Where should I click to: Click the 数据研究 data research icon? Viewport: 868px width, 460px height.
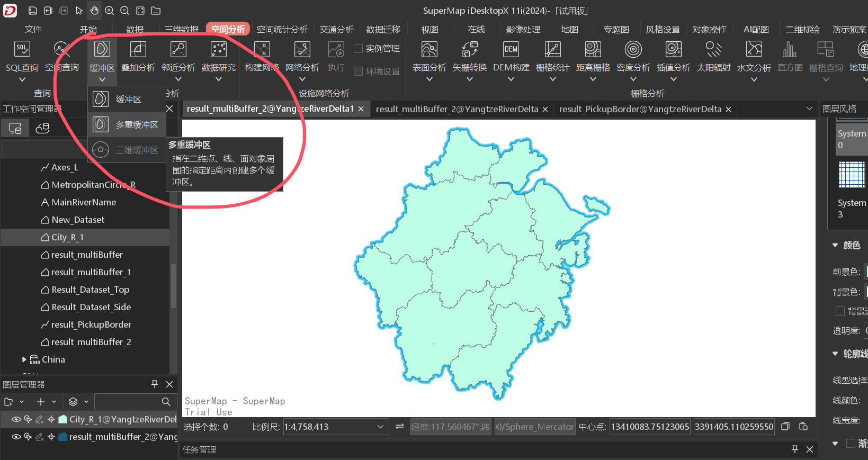pyautogui.click(x=218, y=49)
